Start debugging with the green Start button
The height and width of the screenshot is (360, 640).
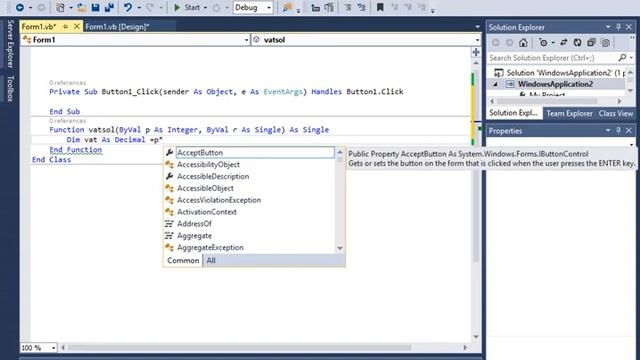click(x=187, y=7)
